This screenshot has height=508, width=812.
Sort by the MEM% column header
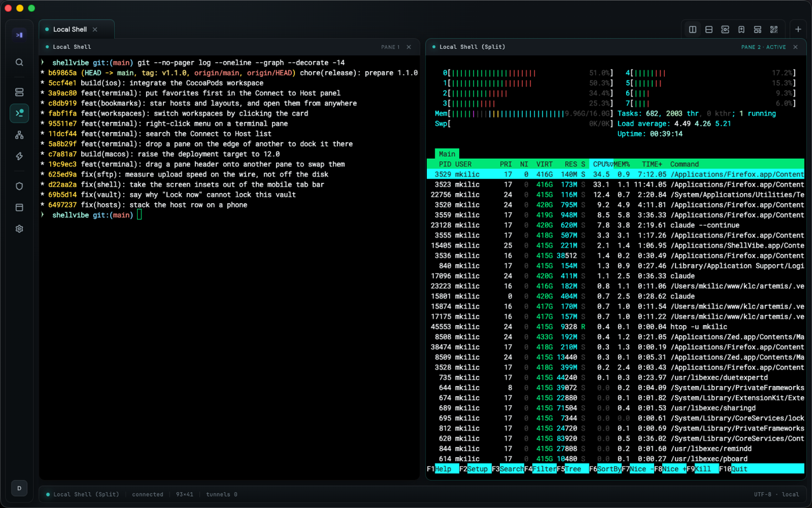[622, 164]
